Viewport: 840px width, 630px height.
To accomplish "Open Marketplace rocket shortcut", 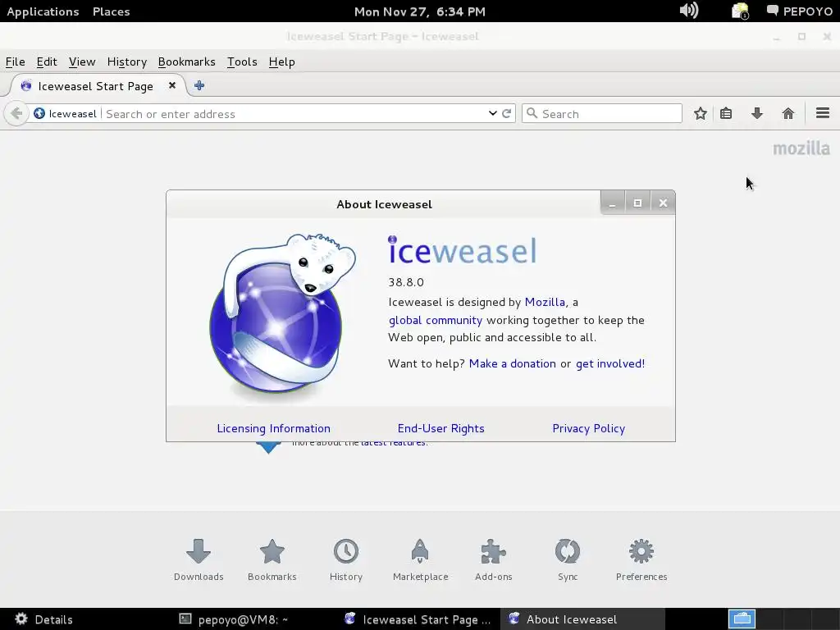I will tap(420, 560).
